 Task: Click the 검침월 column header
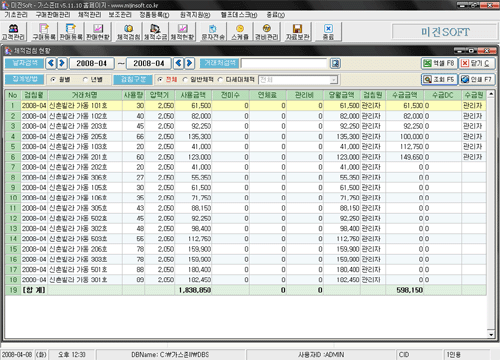[x=34, y=95]
